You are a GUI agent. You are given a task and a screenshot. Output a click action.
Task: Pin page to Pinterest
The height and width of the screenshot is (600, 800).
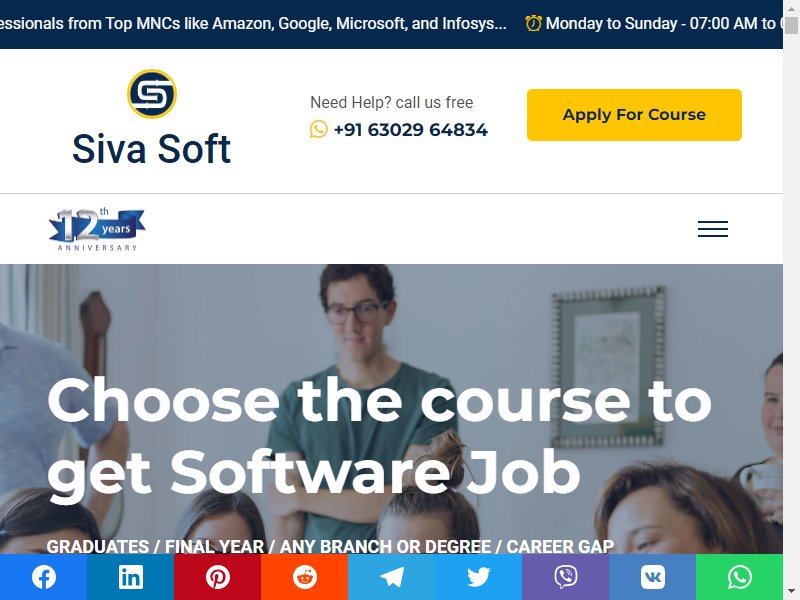(217, 577)
